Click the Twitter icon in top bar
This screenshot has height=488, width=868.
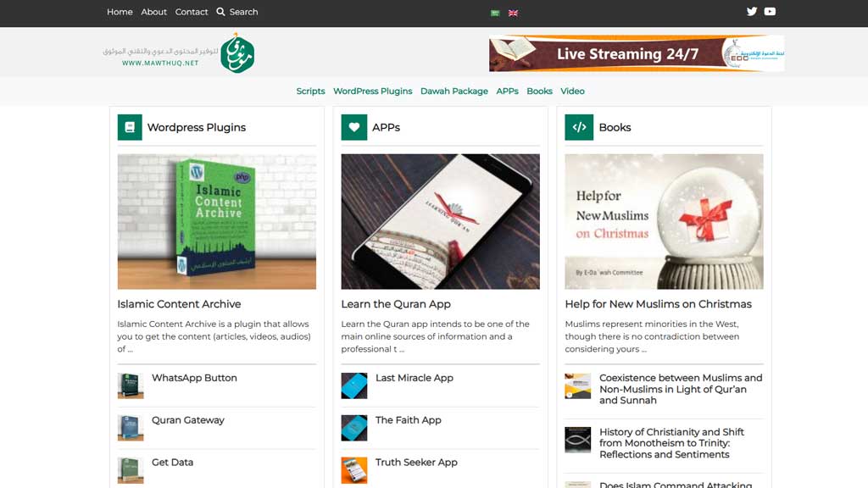click(x=751, y=12)
